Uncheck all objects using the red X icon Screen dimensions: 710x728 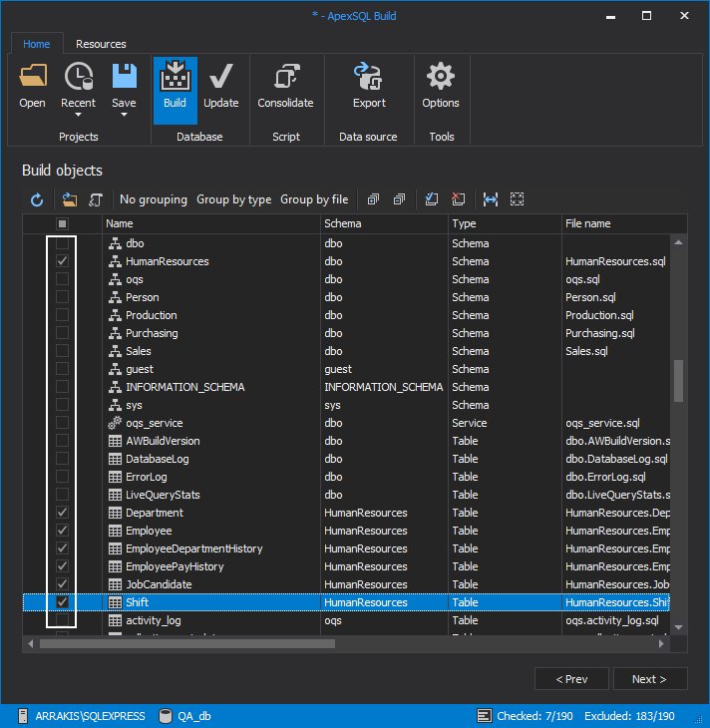coord(459,199)
